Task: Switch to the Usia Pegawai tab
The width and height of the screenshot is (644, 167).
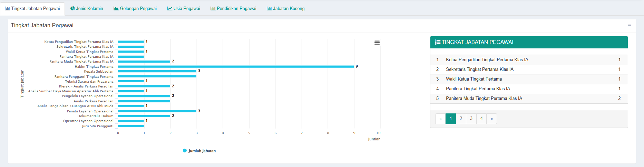Action: (184, 9)
